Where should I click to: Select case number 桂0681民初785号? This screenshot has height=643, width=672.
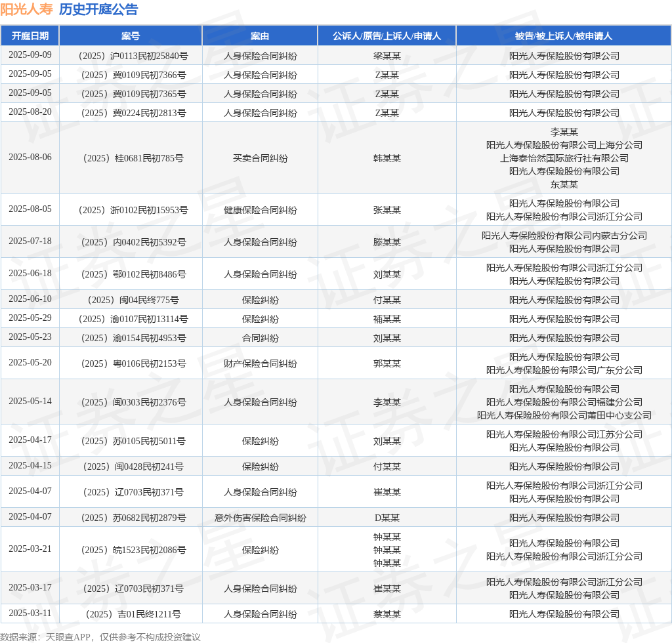133,159
